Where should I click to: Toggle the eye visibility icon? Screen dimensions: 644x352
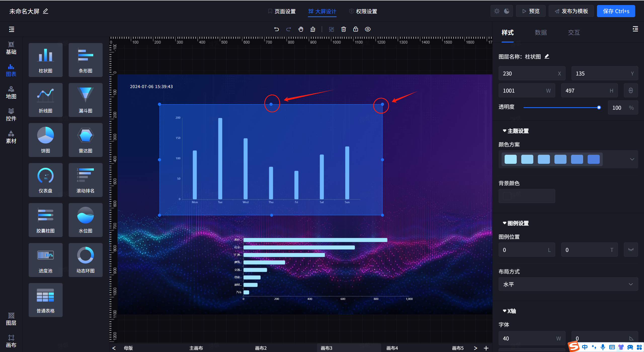368,29
